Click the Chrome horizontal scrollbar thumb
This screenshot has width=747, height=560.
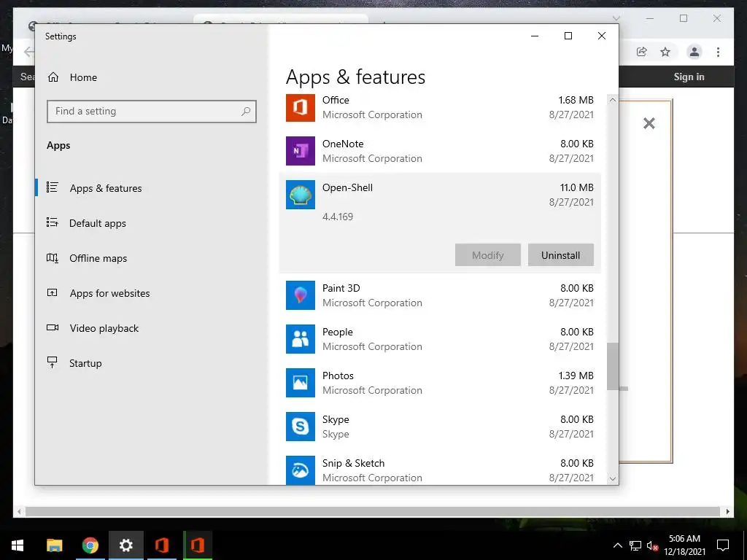click(x=372, y=511)
